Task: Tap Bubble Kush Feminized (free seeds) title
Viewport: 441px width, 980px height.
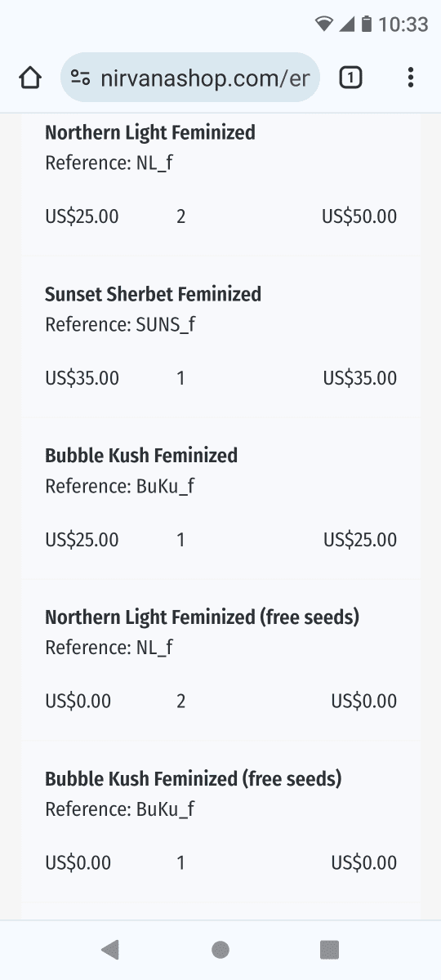Action: click(194, 779)
